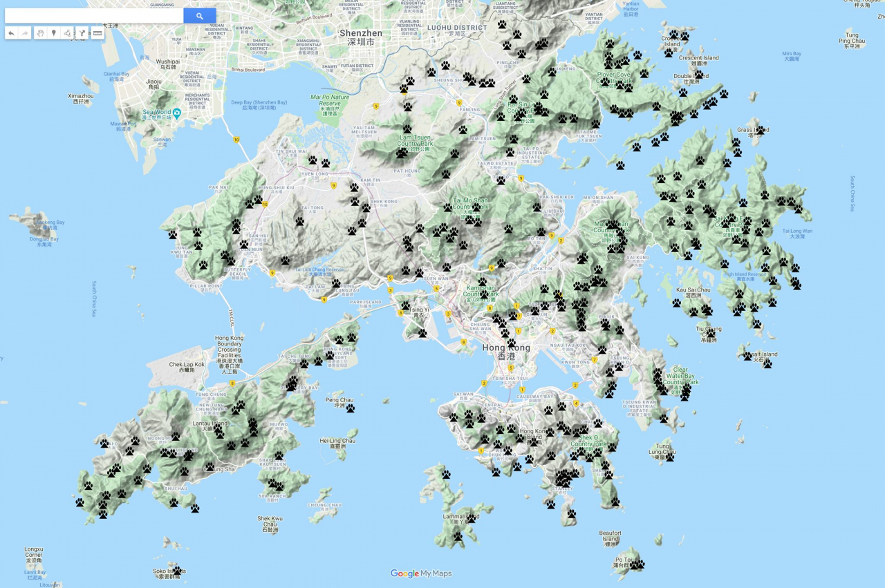Click the Shenzhen city label

pos(361,37)
